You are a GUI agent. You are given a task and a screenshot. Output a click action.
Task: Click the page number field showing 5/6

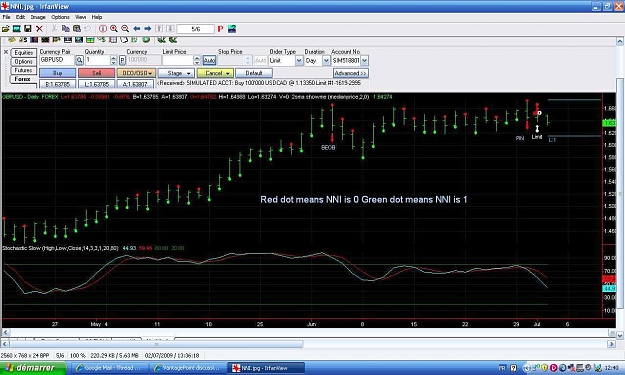(x=196, y=29)
